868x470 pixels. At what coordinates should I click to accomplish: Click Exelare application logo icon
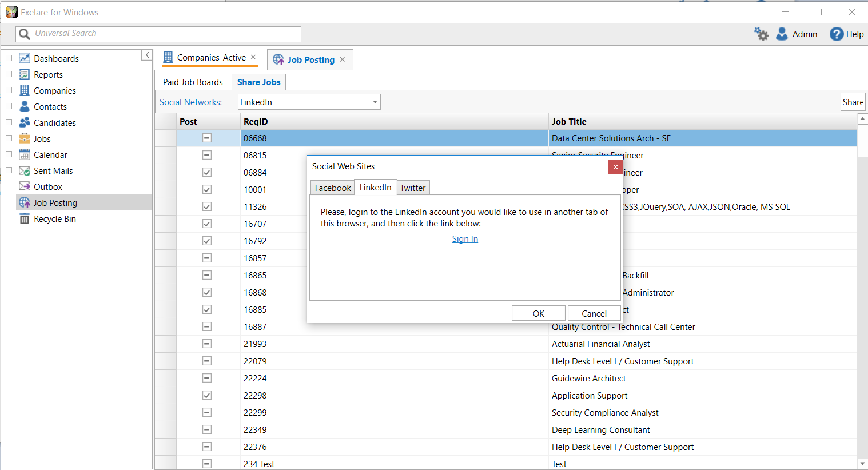[x=11, y=12]
